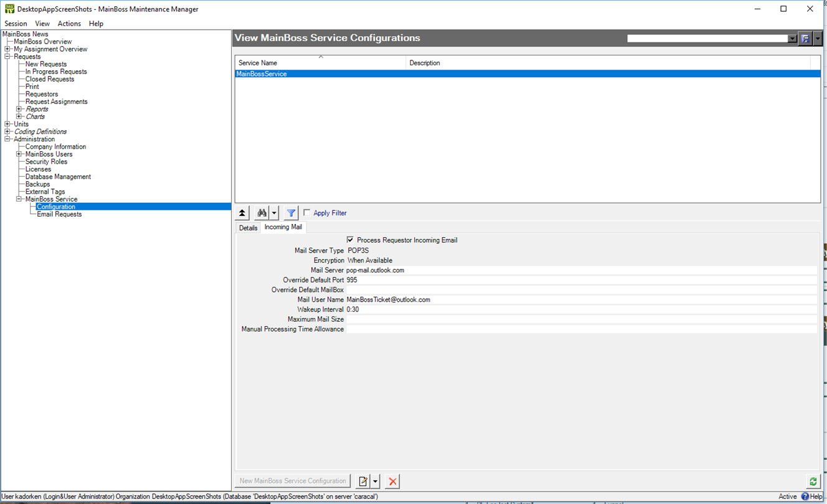
Task: Collapse the Requests tree node
Action: pyautogui.click(x=7, y=57)
